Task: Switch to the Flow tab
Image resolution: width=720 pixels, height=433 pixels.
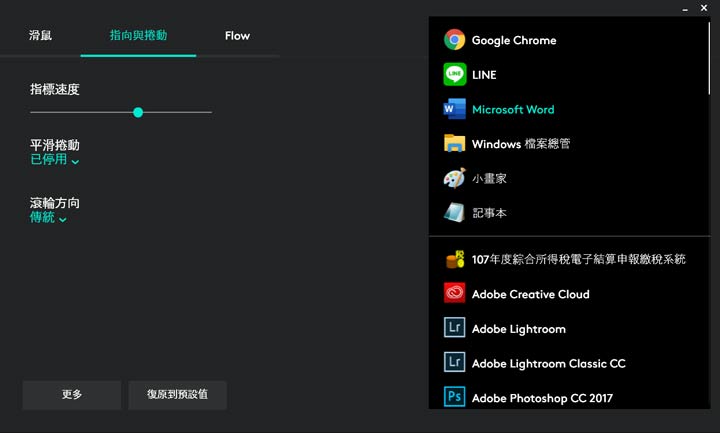Action: pos(237,36)
